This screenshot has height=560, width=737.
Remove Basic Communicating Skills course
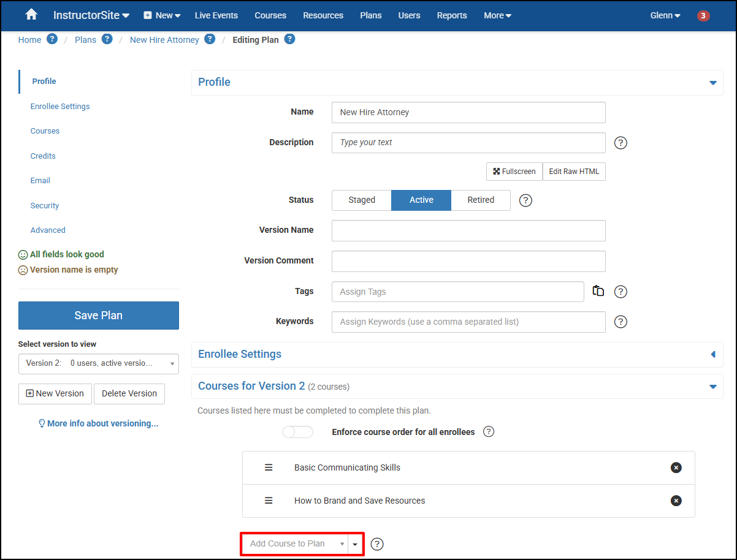676,467
